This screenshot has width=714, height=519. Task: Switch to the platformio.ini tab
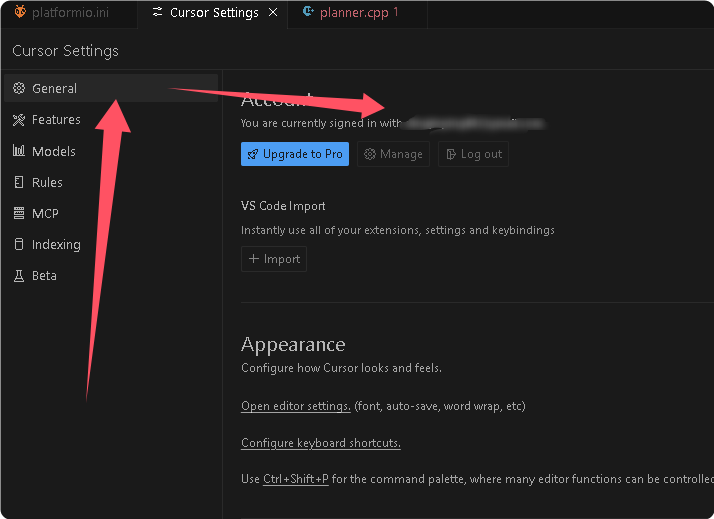click(69, 13)
